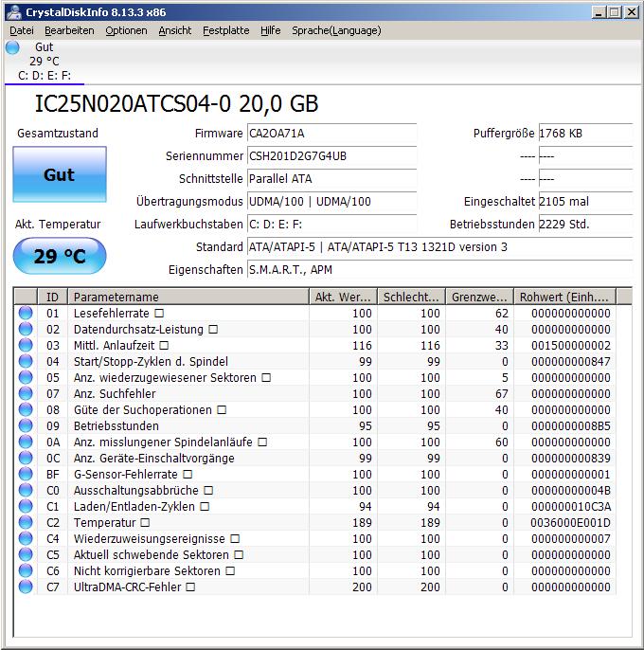
Task: Click status orb for Betriebsstunden row 09
Action: pos(26,425)
